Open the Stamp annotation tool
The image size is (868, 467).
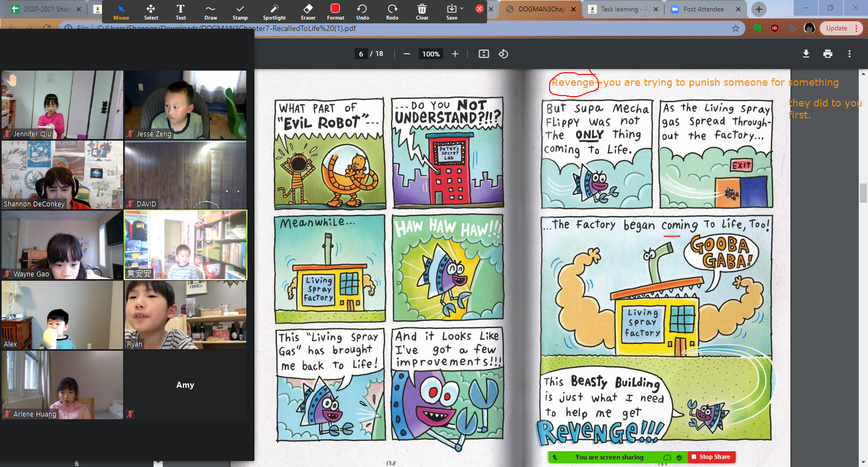[x=240, y=11]
